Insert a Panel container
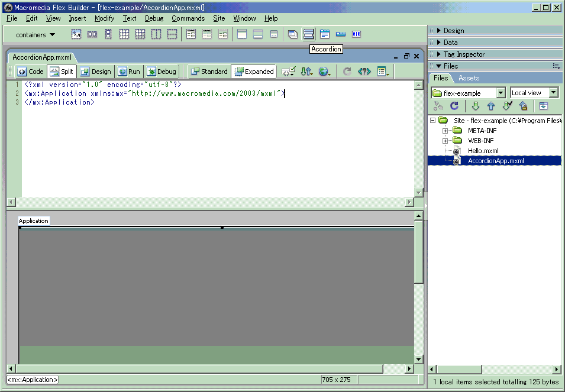The width and height of the screenshot is (565, 392). 242,34
